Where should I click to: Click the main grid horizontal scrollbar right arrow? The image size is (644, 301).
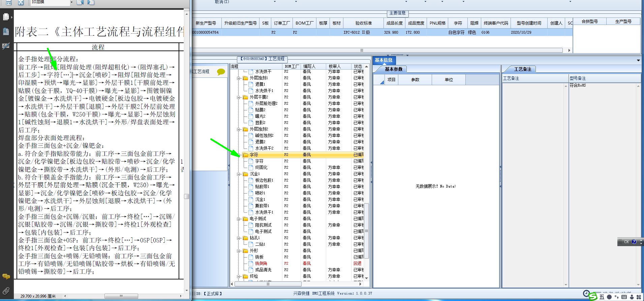(569, 51)
